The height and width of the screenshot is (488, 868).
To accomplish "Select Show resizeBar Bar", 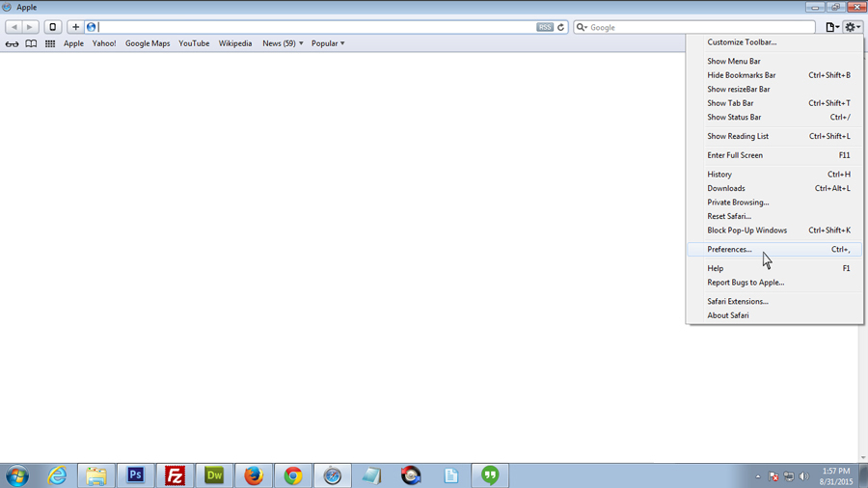I will (774, 89).
